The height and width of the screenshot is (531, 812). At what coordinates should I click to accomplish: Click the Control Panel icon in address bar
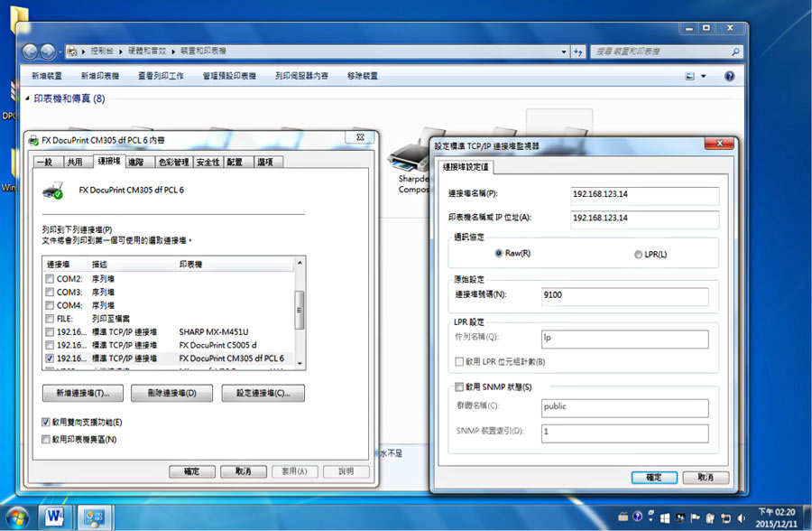(72, 51)
